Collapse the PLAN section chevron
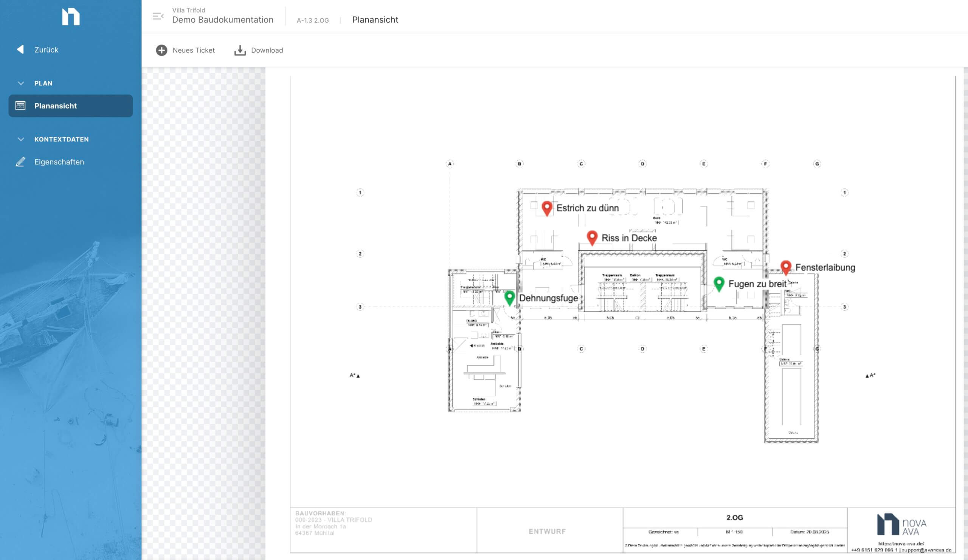This screenshot has width=968, height=560. (21, 83)
